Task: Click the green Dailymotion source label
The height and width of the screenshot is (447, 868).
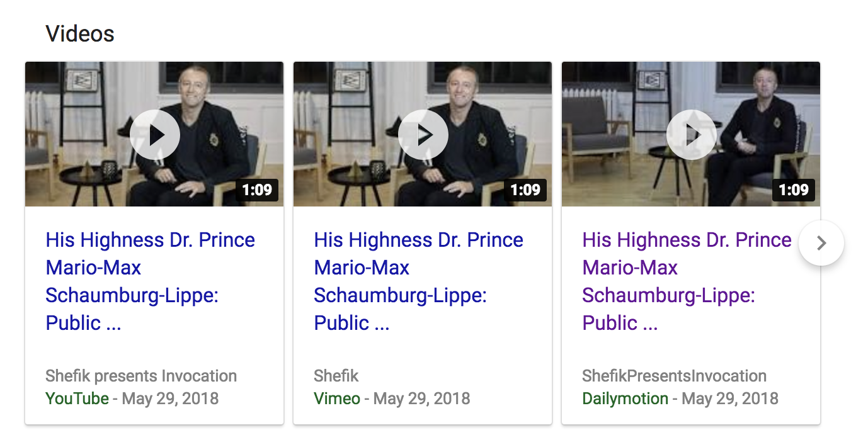Action: click(625, 399)
